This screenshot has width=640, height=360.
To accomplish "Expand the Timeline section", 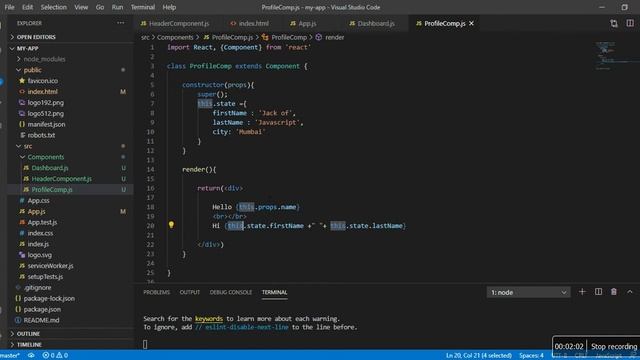I will pyautogui.click(x=70, y=344).
